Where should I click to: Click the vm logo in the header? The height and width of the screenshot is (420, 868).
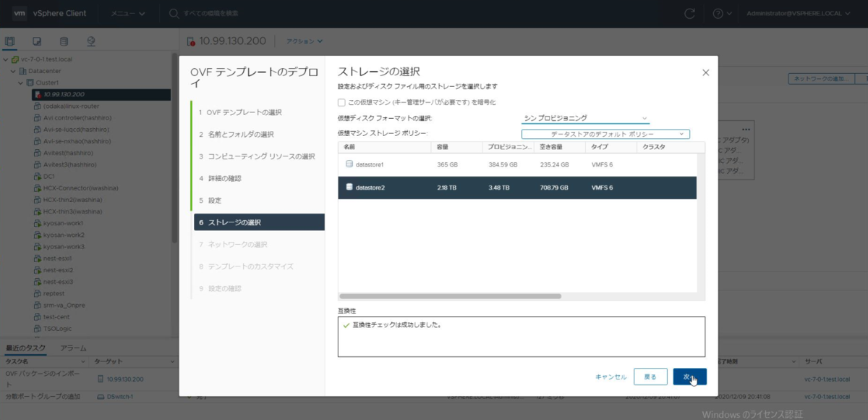pos(20,14)
